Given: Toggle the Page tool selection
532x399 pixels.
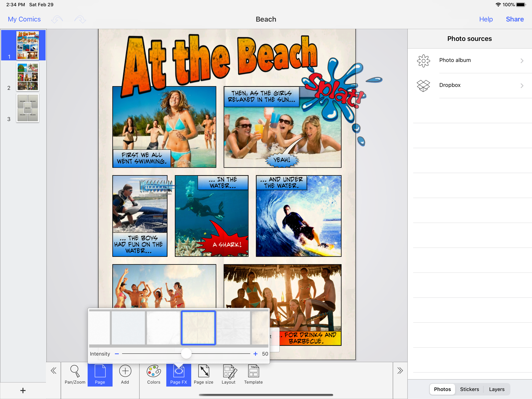Looking at the screenshot, I should click(100, 374).
